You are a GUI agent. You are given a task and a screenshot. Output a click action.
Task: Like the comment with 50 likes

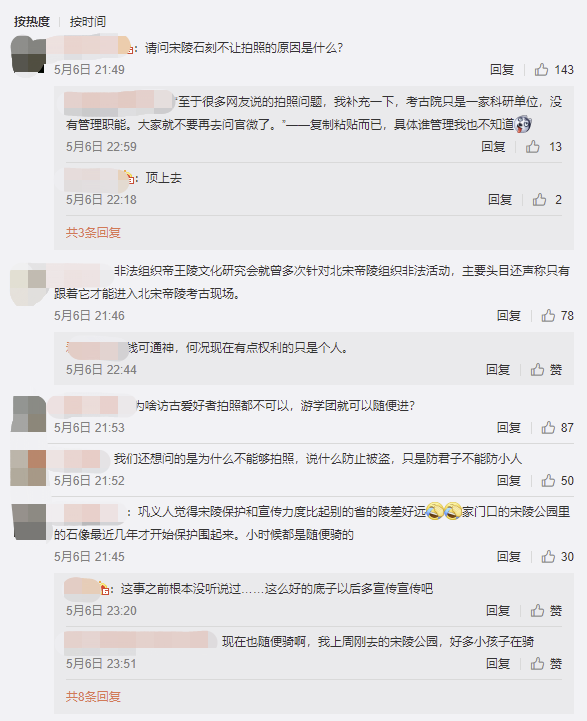[548, 481]
